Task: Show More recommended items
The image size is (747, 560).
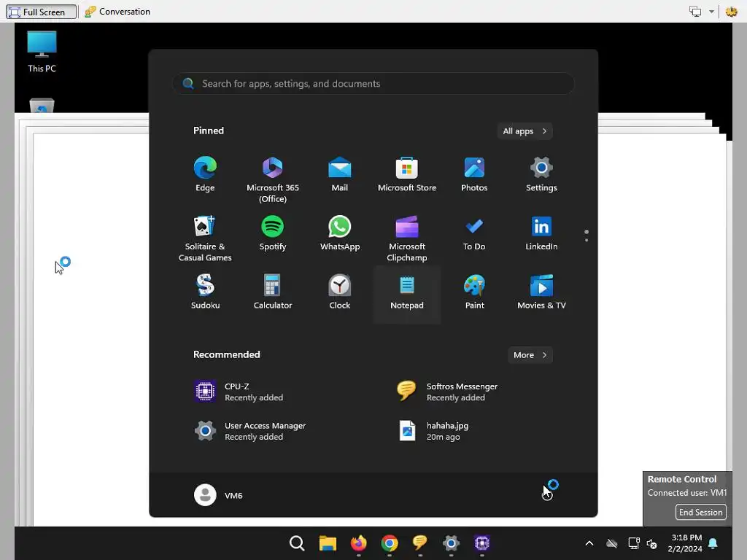Action: point(530,355)
